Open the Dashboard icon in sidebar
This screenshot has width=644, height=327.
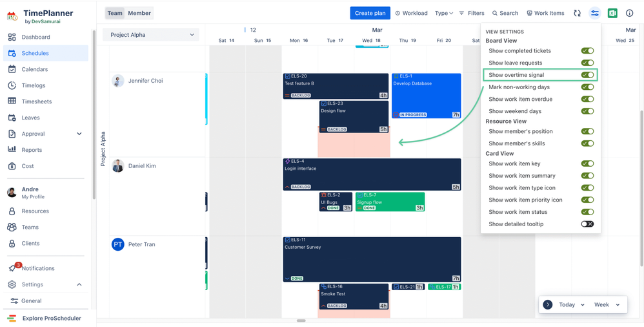point(12,37)
